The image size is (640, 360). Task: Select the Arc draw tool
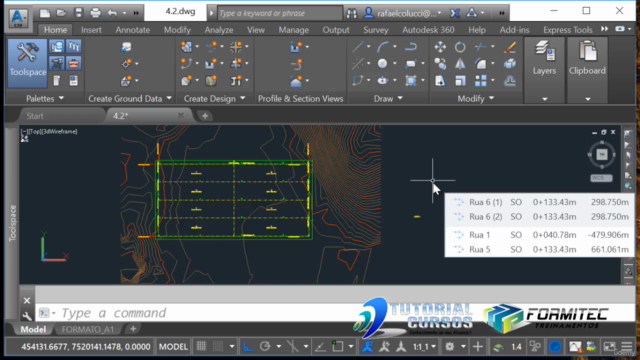click(x=383, y=47)
